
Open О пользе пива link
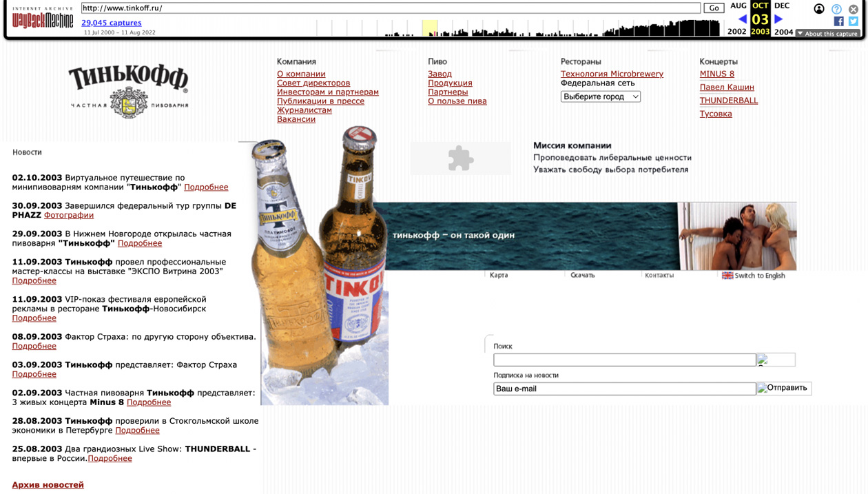457,101
